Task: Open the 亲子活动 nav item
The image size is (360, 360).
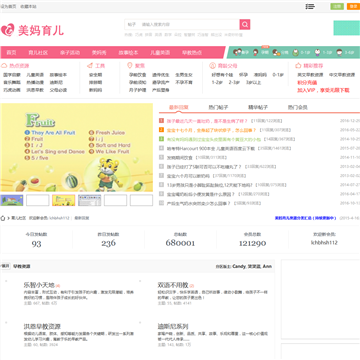Action: (70, 53)
